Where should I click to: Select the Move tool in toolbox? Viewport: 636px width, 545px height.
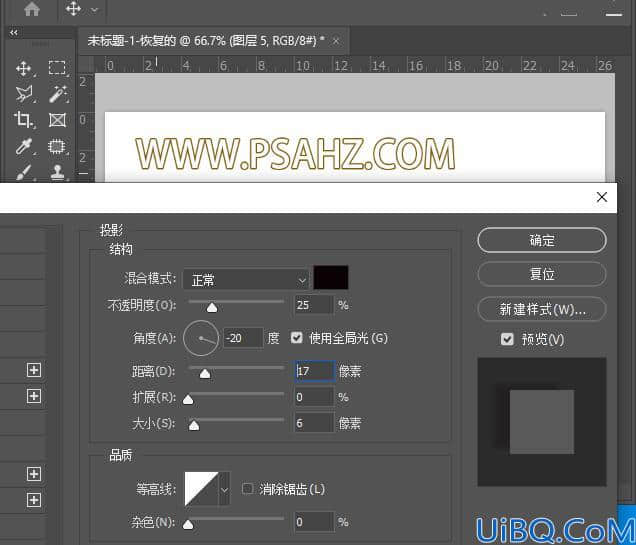(x=24, y=68)
